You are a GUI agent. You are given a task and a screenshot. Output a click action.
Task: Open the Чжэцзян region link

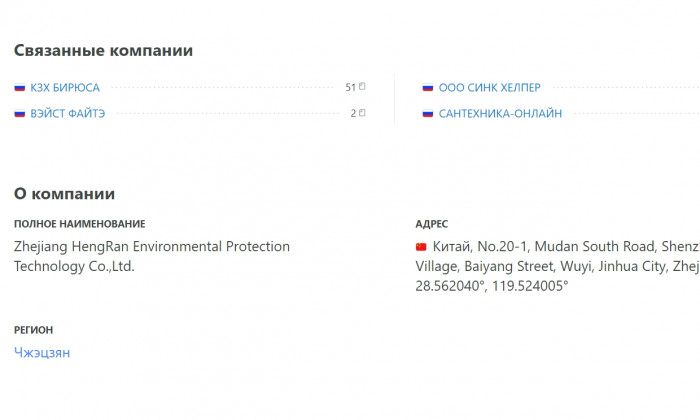pyautogui.click(x=42, y=353)
